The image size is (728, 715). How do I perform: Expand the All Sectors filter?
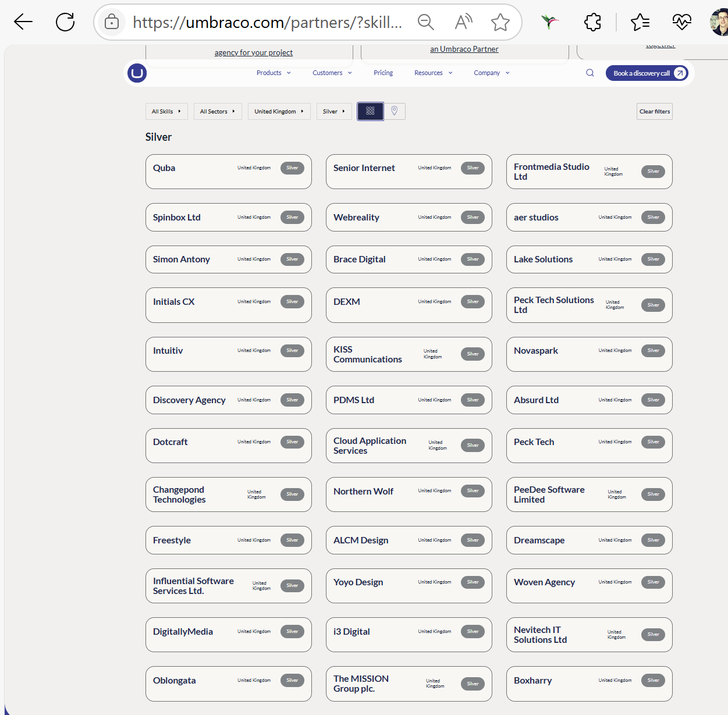pos(218,111)
